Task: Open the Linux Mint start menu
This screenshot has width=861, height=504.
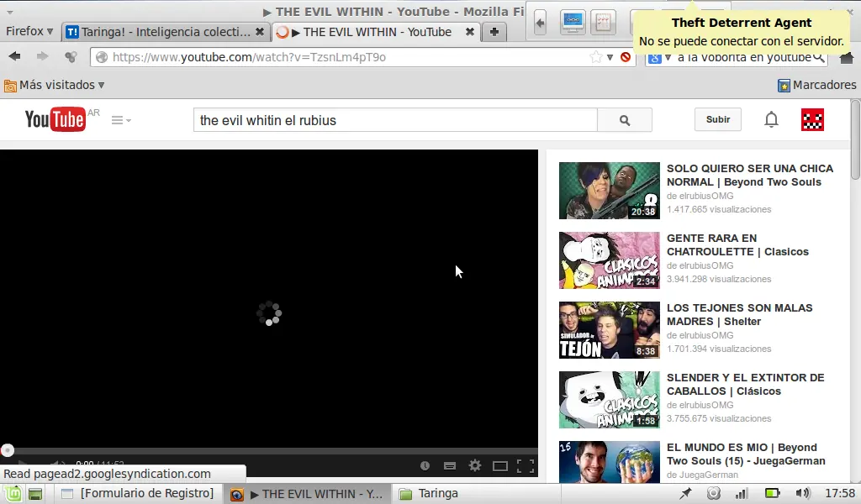Action: pyautogui.click(x=12, y=494)
